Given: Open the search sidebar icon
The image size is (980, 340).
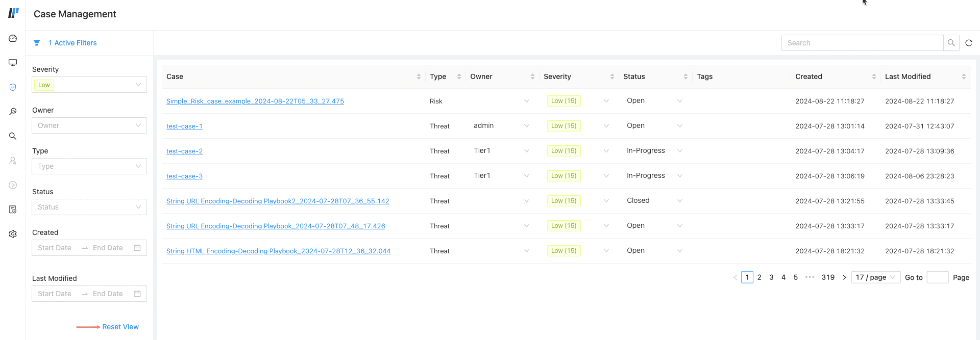Looking at the screenshot, I should (x=13, y=136).
